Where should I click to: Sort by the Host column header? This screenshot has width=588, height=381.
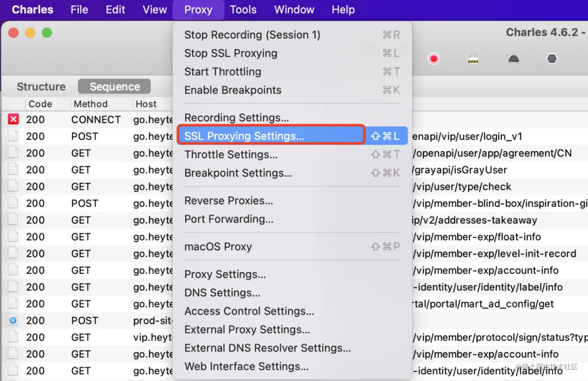(x=146, y=104)
